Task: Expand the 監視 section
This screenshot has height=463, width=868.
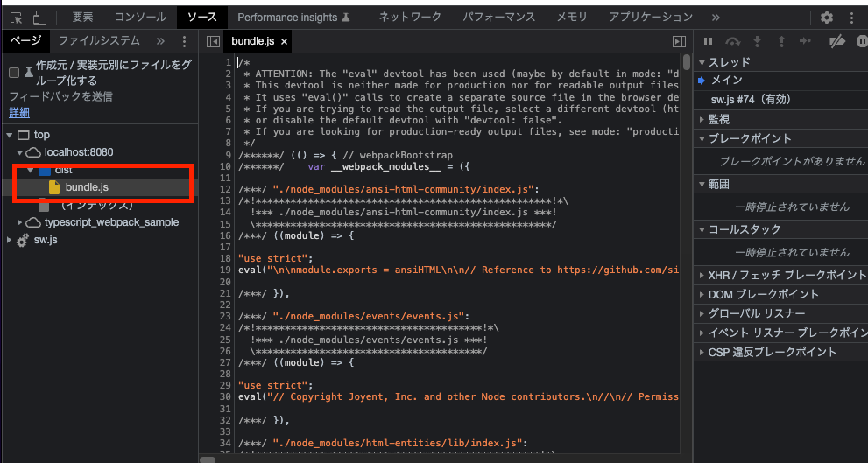Action: tap(702, 119)
